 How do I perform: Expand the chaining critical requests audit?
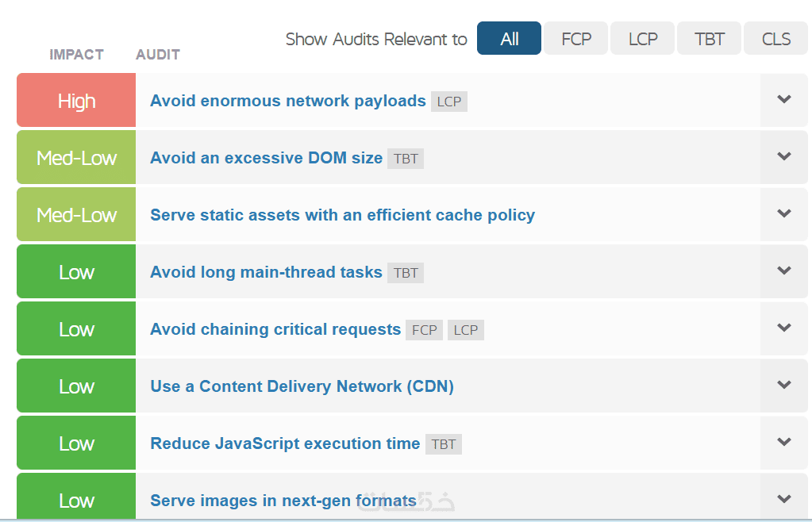(x=784, y=328)
